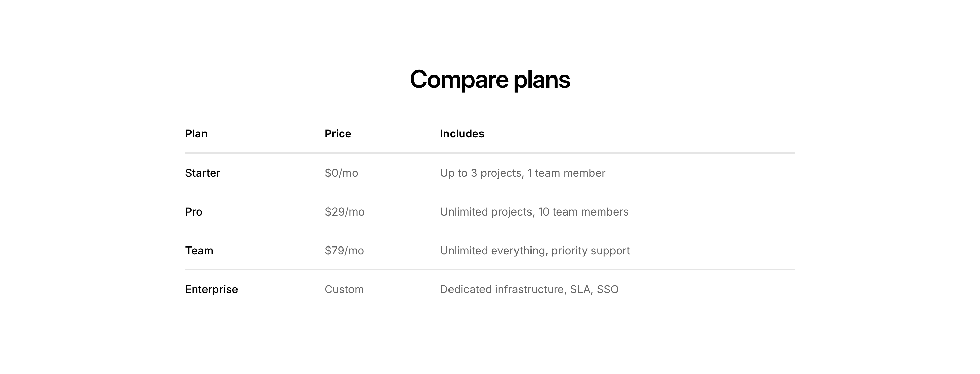Click the Compare plans heading

[490, 80]
